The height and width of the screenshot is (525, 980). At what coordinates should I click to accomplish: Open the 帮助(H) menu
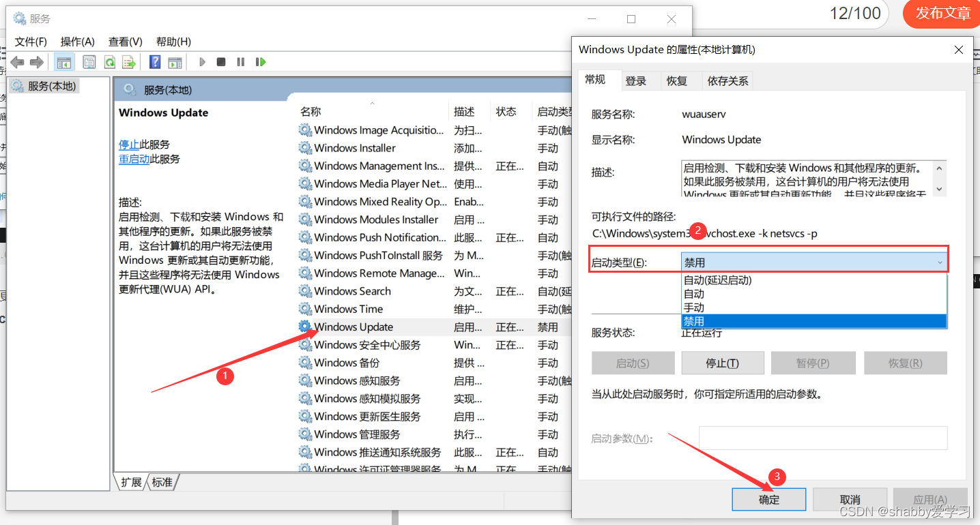coord(173,42)
